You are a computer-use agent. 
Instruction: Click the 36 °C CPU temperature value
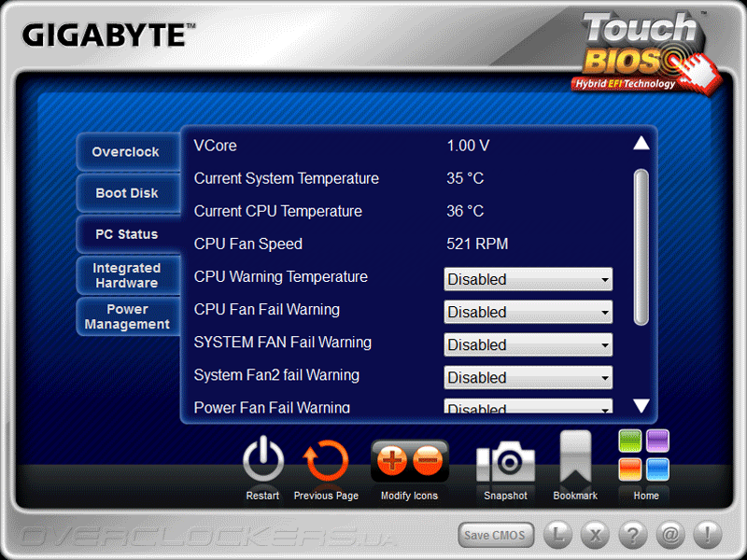pos(465,211)
